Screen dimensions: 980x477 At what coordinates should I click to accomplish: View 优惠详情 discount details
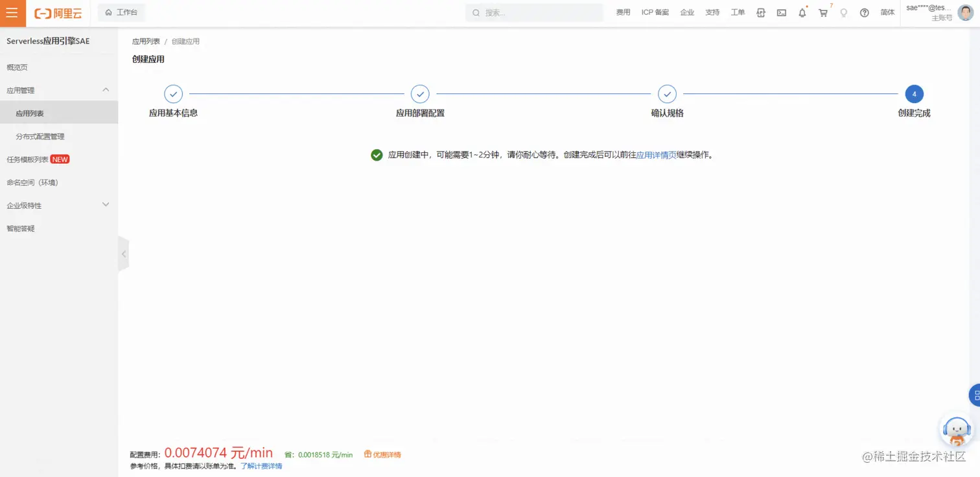(385, 454)
